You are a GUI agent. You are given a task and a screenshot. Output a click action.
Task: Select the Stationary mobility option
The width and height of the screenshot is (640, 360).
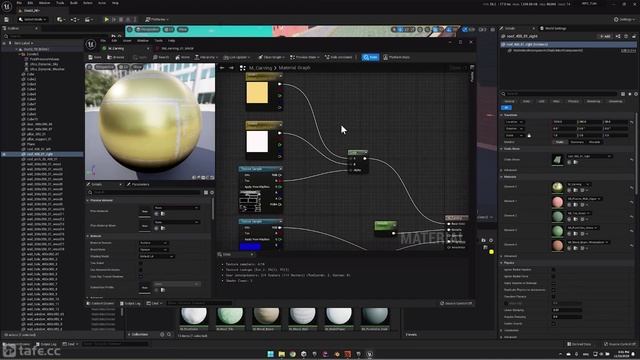577,142
